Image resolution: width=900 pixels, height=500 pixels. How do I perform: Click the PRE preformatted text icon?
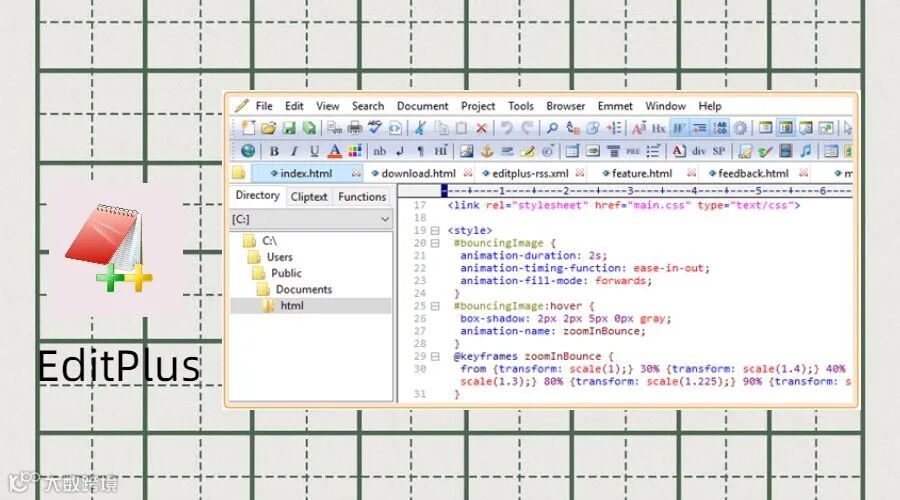click(x=633, y=152)
